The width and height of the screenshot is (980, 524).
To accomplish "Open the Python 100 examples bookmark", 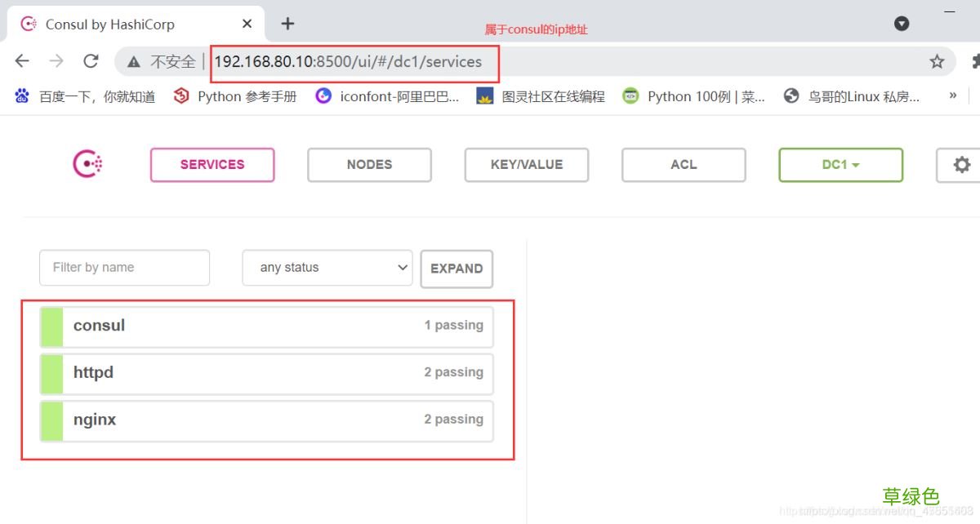I will (693, 96).
